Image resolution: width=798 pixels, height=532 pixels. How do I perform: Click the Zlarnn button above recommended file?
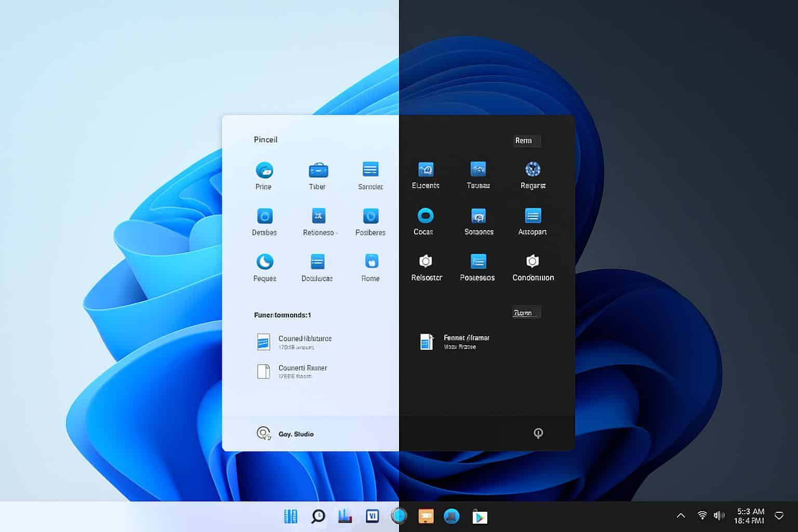point(526,313)
